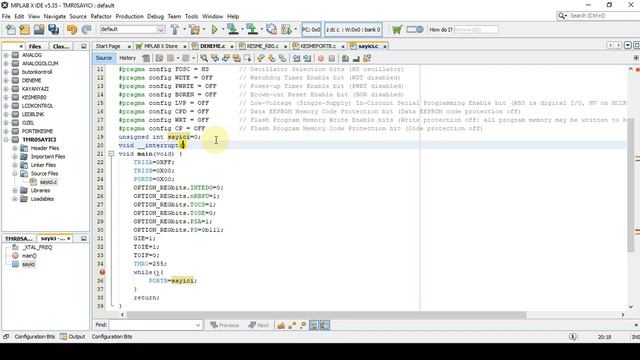Click the Output window icon at bottom

[63, 337]
